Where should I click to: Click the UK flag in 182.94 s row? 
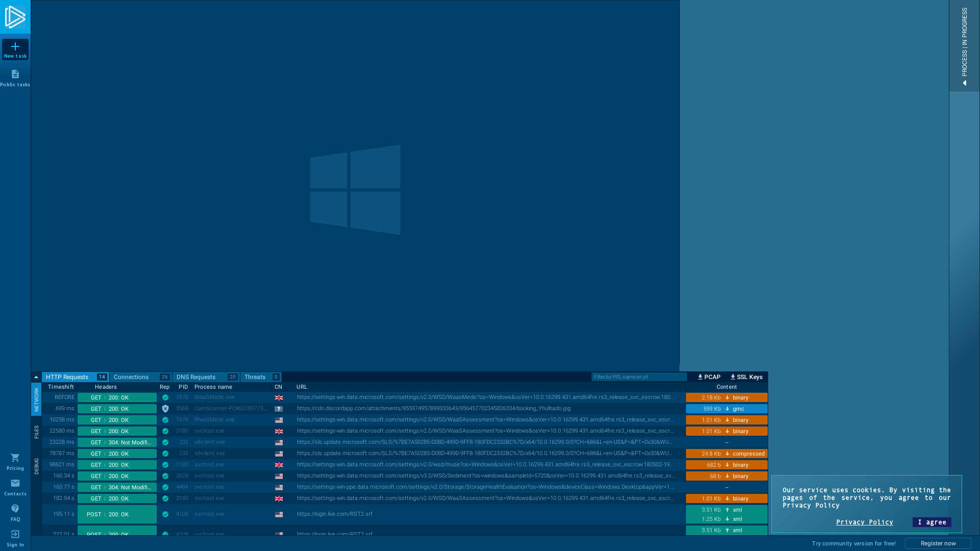coord(279,498)
